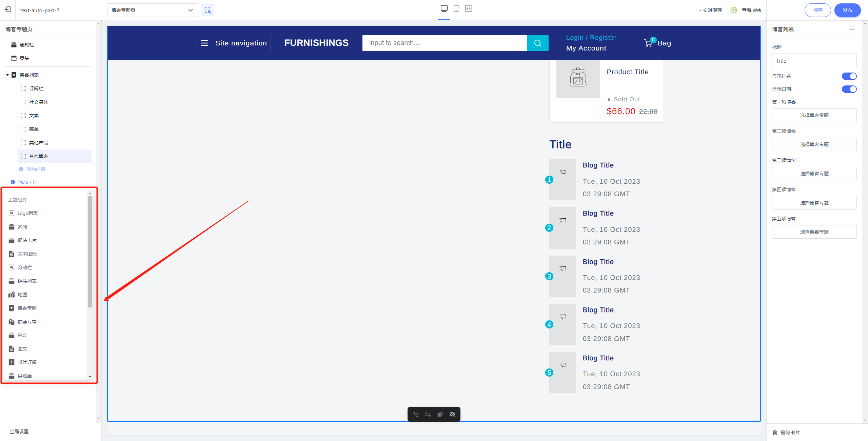
Task: Click the search magnifier button in preview
Action: [x=537, y=43]
